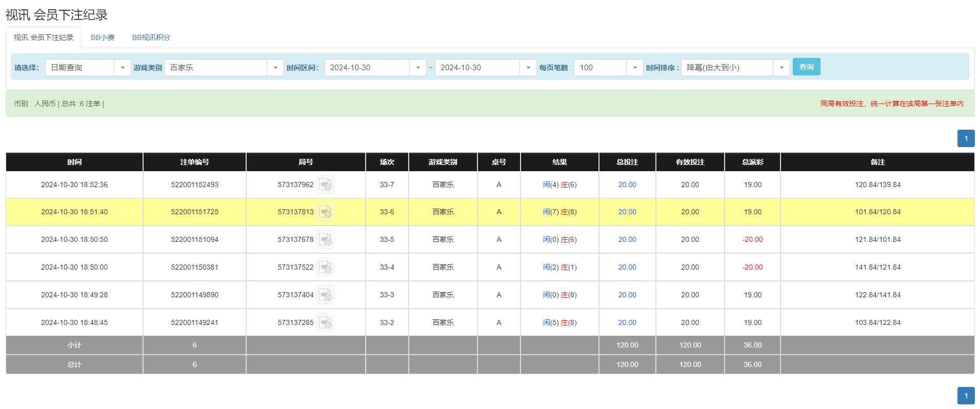View replay icon for round 573137404
Image resolution: width=980 pixels, height=409 pixels.
(x=325, y=295)
